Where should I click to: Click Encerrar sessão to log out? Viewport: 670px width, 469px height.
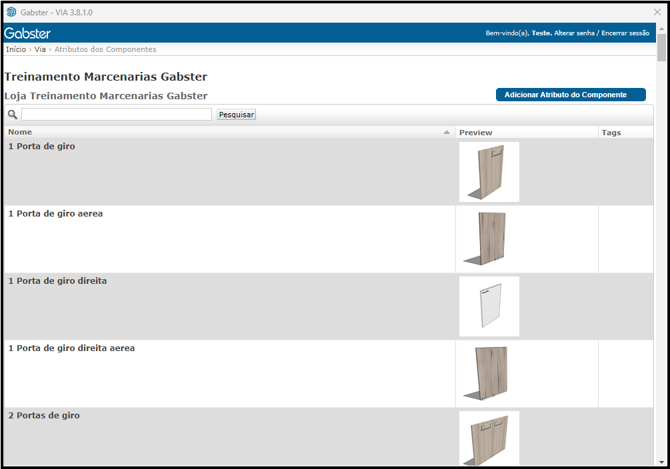click(x=626, y=33)
